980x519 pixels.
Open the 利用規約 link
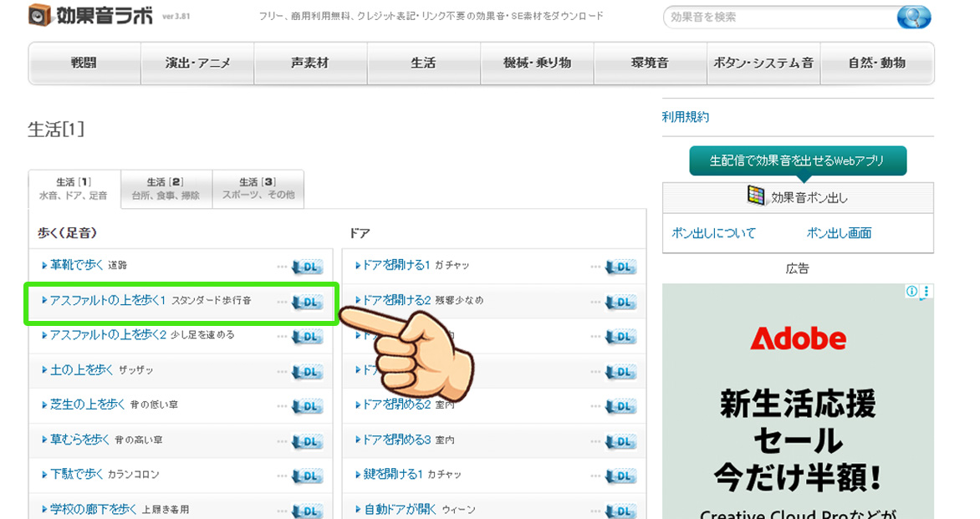(x=685, y=117)
